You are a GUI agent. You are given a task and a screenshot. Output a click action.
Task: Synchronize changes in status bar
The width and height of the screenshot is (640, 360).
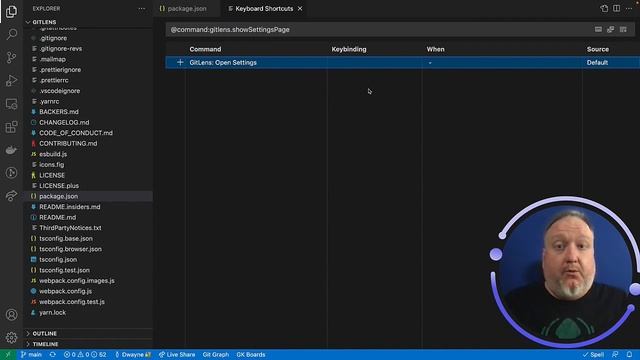[x=53, y=355]
